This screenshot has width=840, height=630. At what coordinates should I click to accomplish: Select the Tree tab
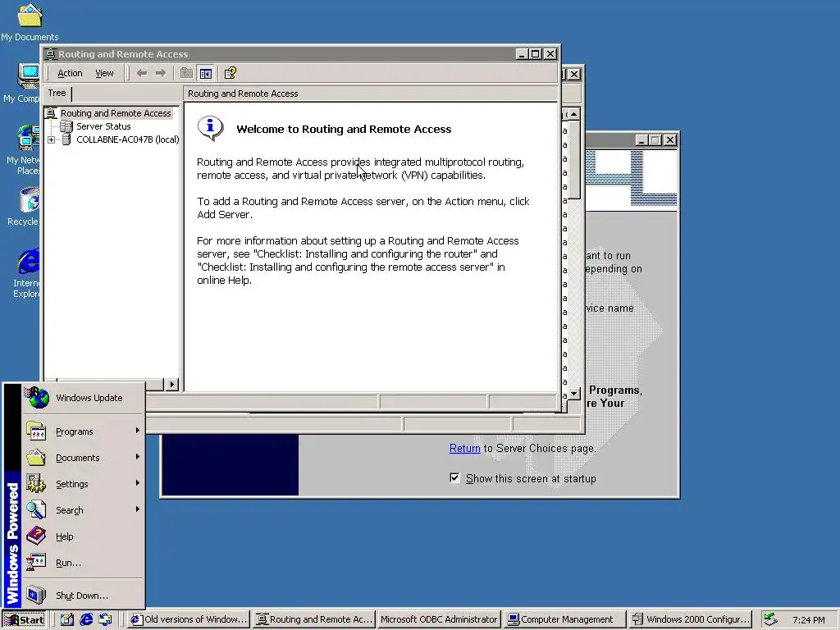[x=57, y=94]
